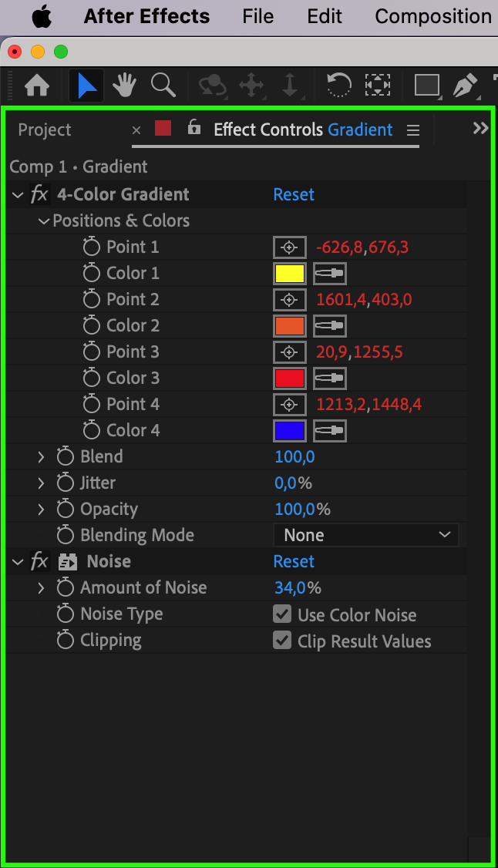Toggle the 4-Color Gradient fx switch

(40, 194)
